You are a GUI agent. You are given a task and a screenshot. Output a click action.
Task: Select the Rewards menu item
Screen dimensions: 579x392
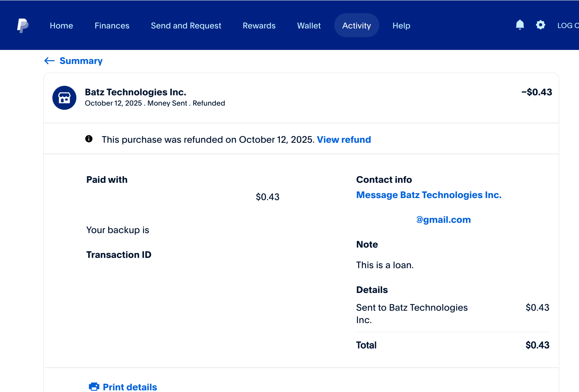(259, 26)
